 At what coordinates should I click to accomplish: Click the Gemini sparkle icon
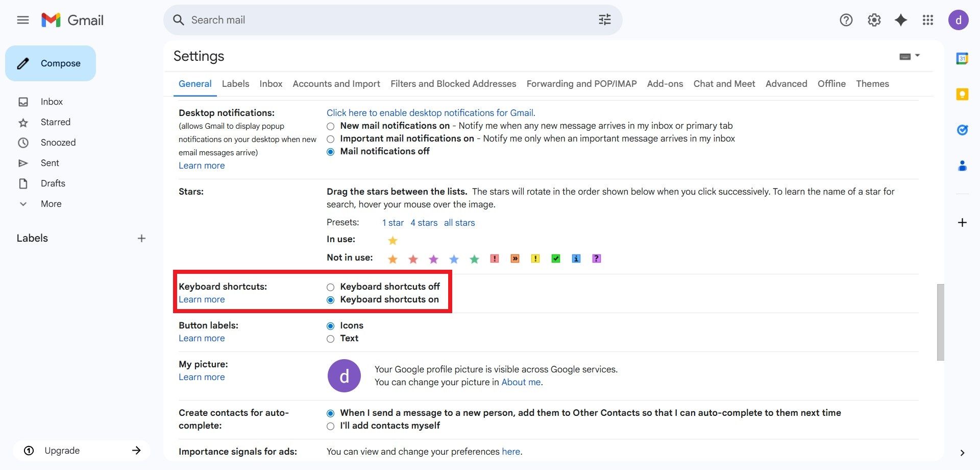(901, 20)
